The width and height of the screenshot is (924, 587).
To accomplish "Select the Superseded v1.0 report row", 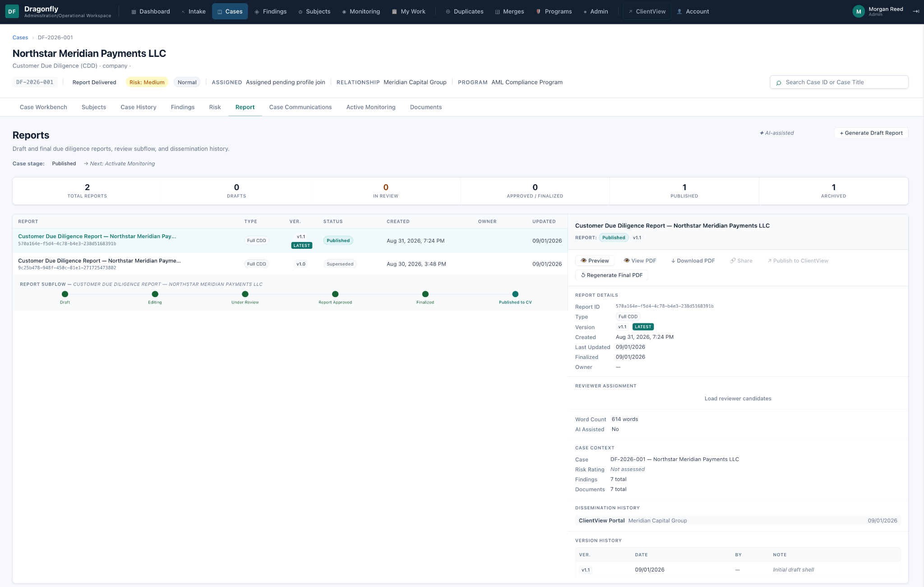I will 290,264.
